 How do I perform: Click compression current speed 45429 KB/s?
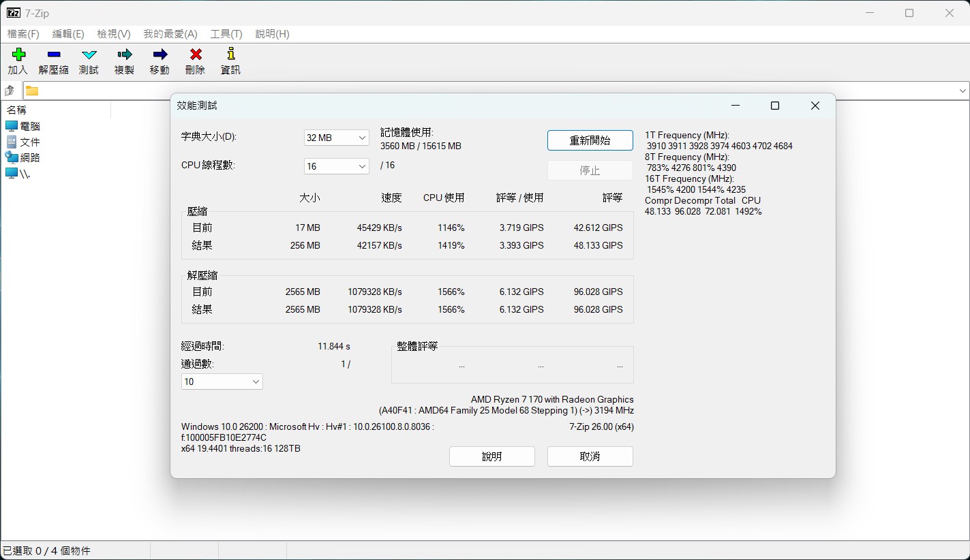pos(379,228)
